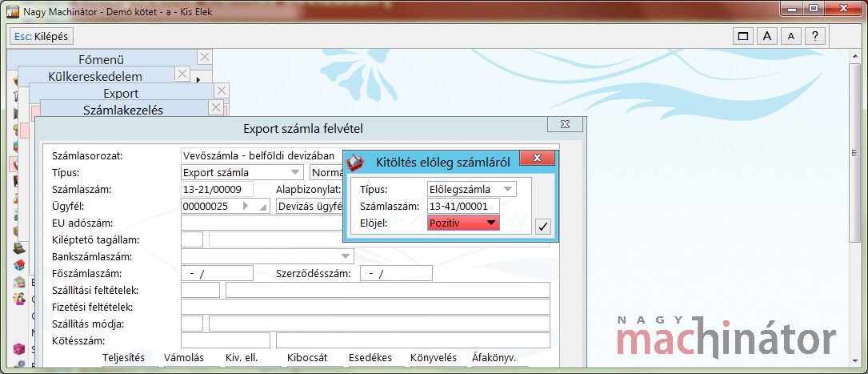Click the Könyvelés column label
This screenshot has height=374, width=868.
[x=432, y=358]
